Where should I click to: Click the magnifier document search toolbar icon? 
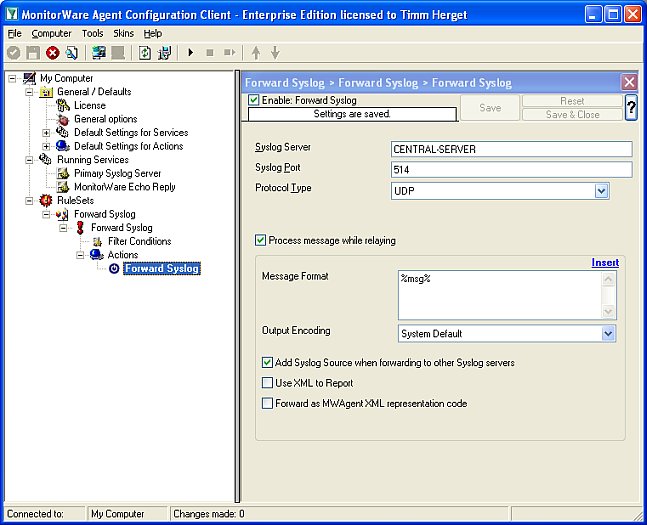72,53
